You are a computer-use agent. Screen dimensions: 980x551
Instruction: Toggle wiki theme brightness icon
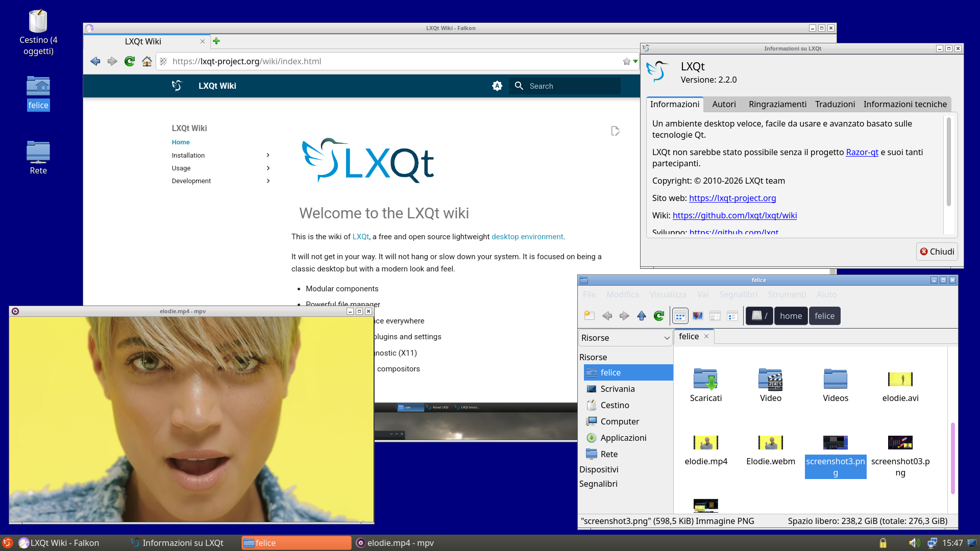(x=497, y=86)
